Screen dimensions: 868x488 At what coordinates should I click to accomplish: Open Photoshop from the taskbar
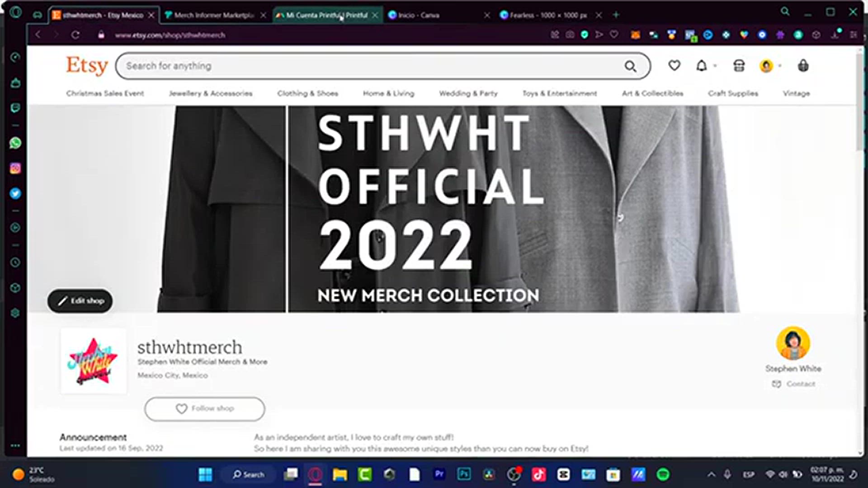pyautogui.click(x=464, y=474)
